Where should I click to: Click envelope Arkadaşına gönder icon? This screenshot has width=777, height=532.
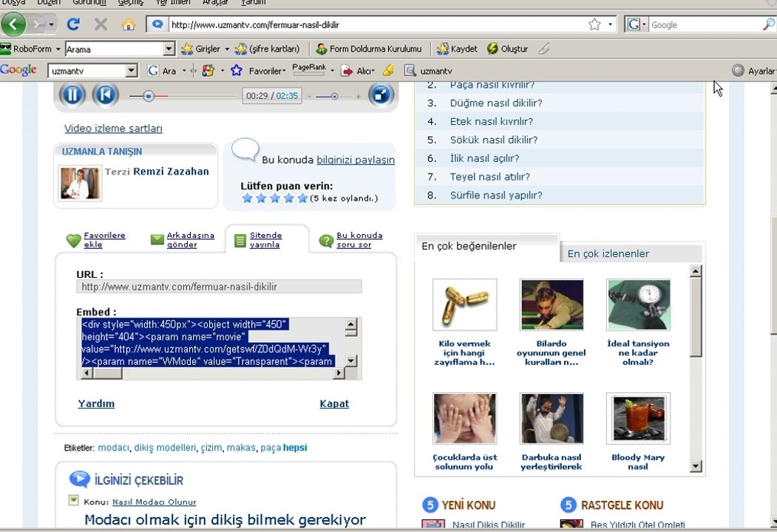[x=157, y=239]
